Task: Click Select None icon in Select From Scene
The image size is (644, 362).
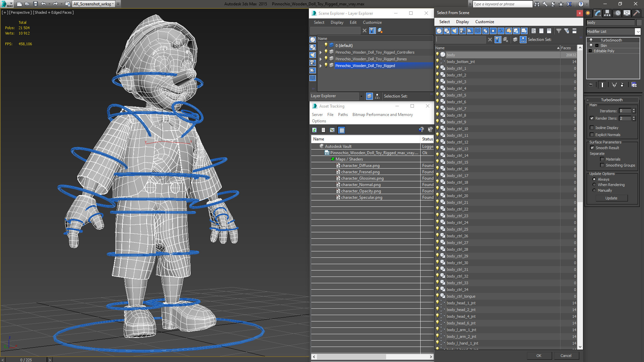Action: point(541,31)
